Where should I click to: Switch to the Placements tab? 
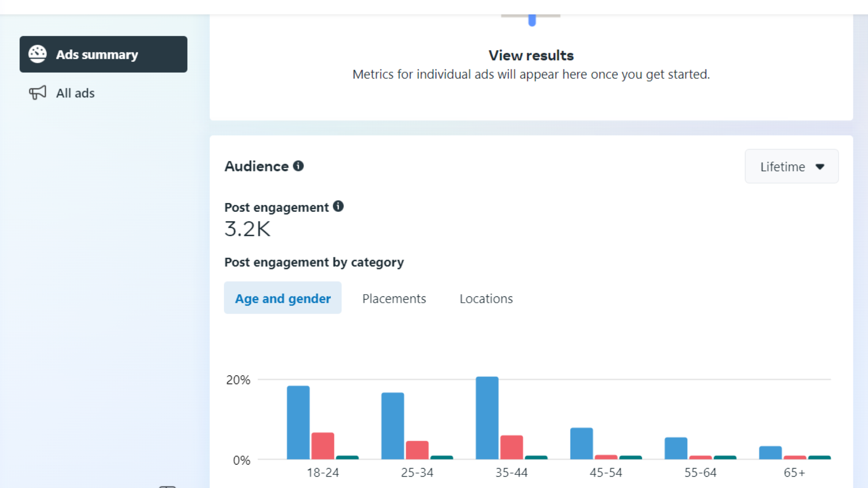[x=394, y=298]
